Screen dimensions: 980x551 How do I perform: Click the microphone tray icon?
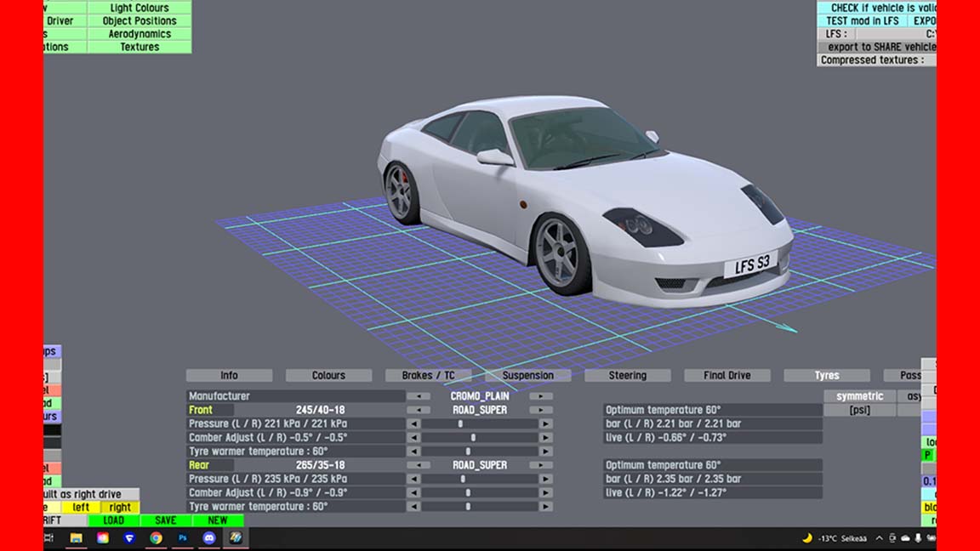pos(918,538)
